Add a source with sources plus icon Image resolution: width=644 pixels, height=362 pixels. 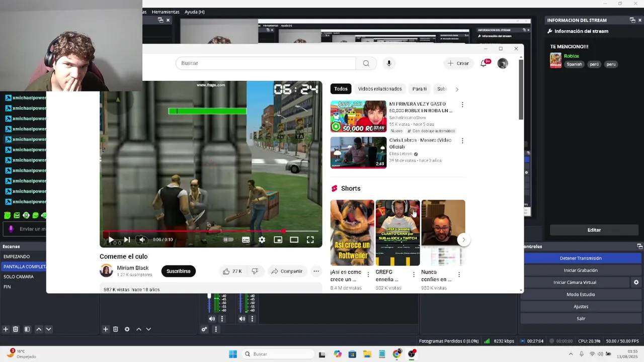106,329
